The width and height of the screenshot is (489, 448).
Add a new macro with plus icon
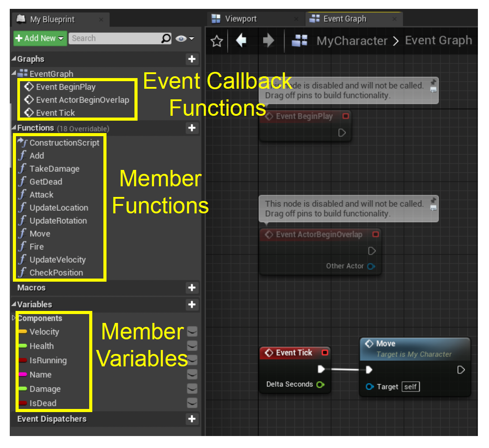coord(192,287)
